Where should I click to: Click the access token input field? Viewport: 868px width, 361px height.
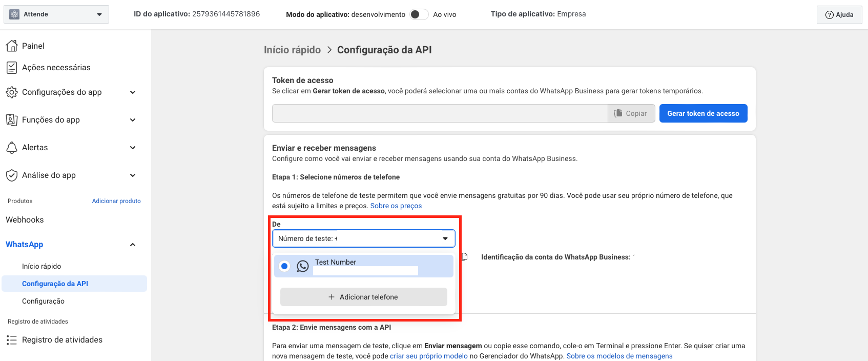click(440, 113)
